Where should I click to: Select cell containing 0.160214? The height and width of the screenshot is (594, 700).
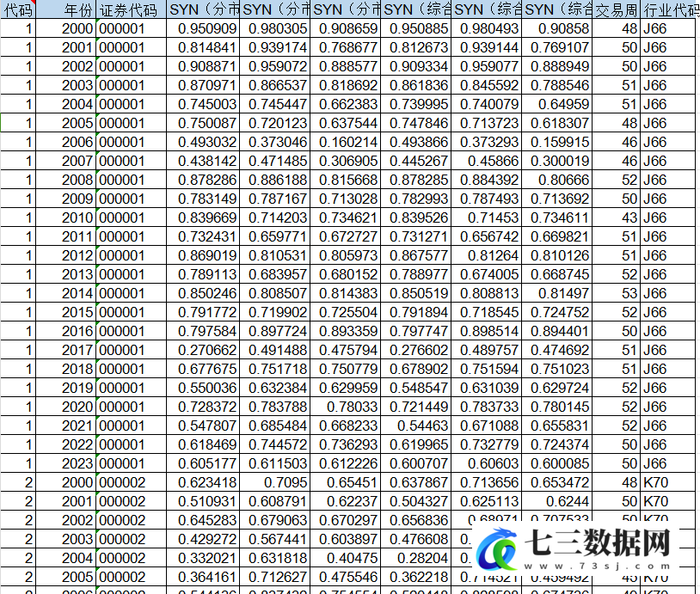point(345,142)
